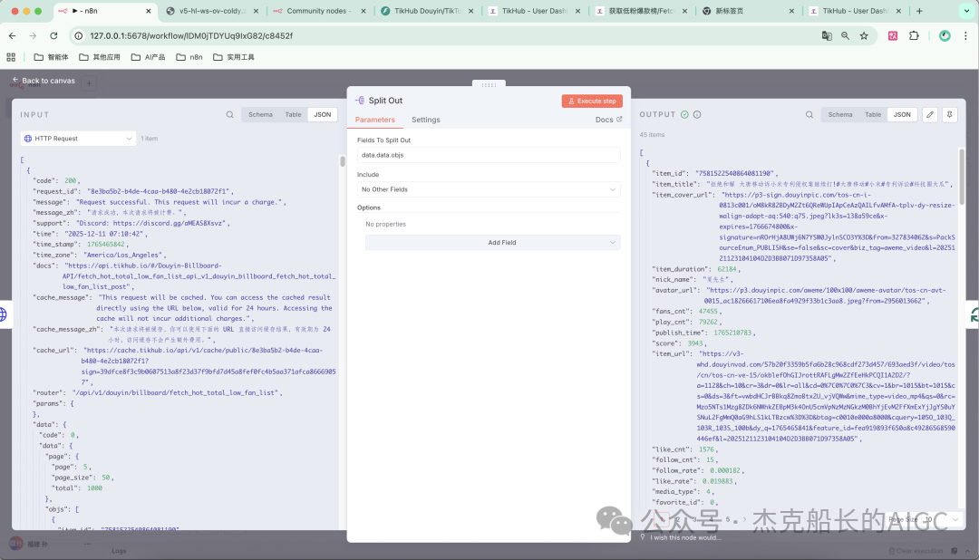Click the translate page icon

827,36
